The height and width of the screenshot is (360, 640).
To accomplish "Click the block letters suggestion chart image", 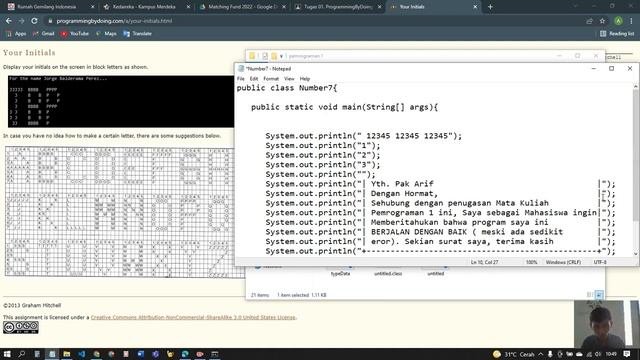I will pyautogui.click(x=124, y=212).
